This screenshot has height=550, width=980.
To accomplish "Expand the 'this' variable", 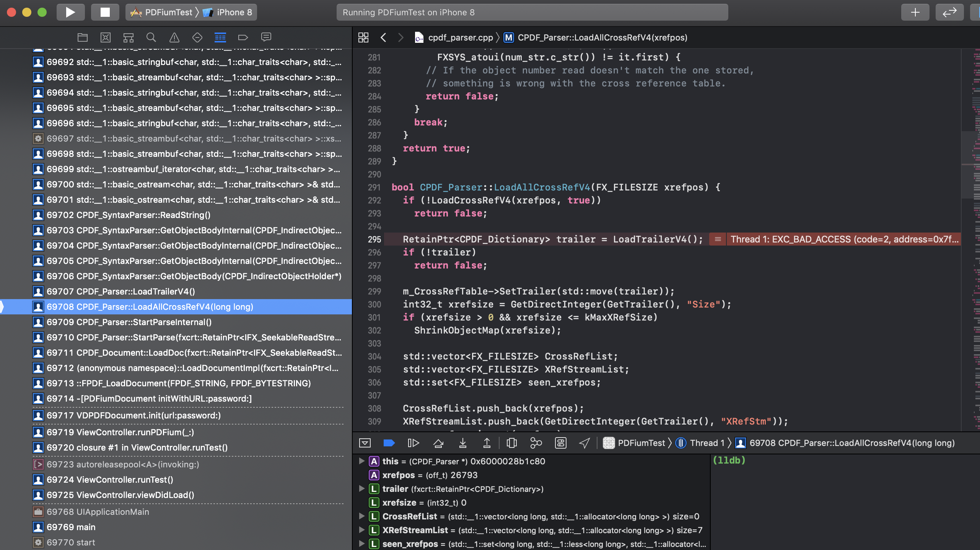I will (361, 461).
